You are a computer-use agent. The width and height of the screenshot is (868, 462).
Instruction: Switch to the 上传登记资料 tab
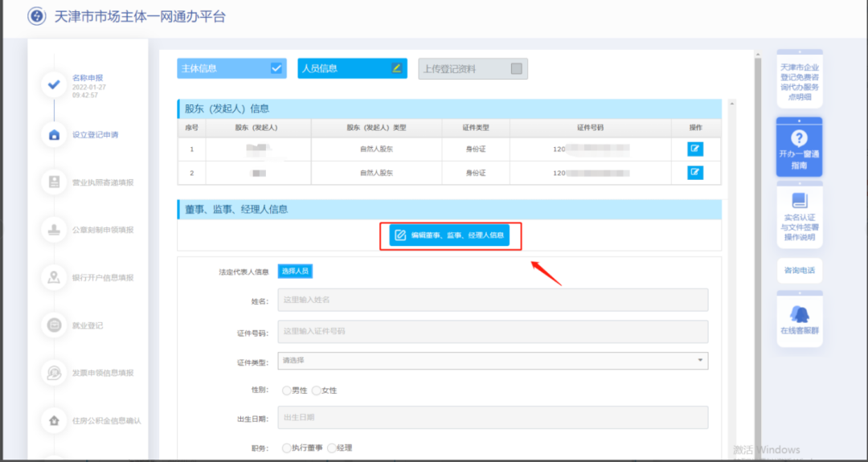coord(473,68)
